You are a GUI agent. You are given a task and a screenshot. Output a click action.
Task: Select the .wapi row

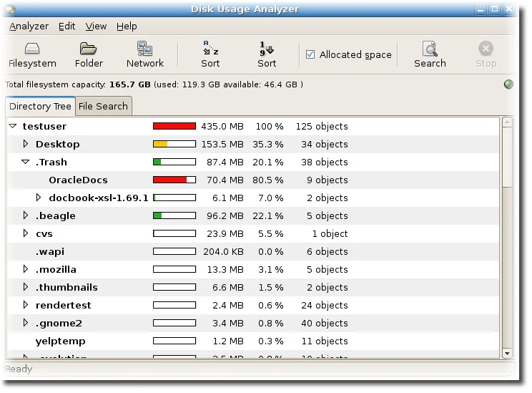253,252
